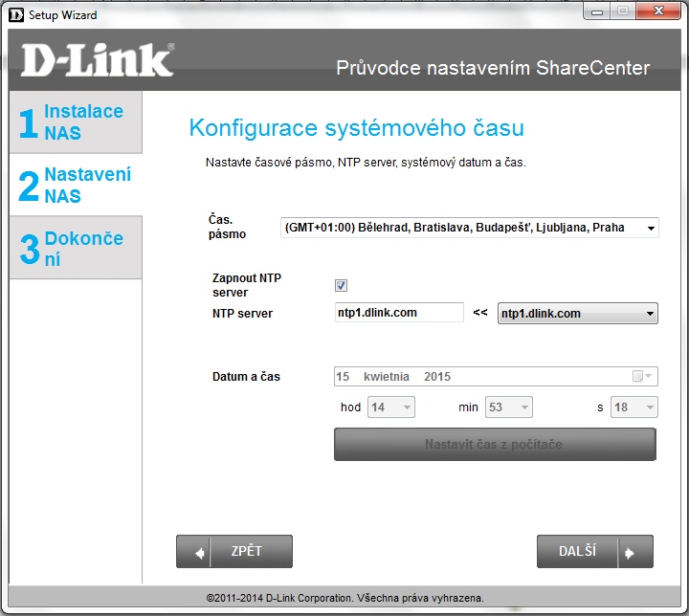Open the min minutes dropdown showing 53
Image resolution: width=689 pixels, height=616 pixels.
tap(508, 407)
